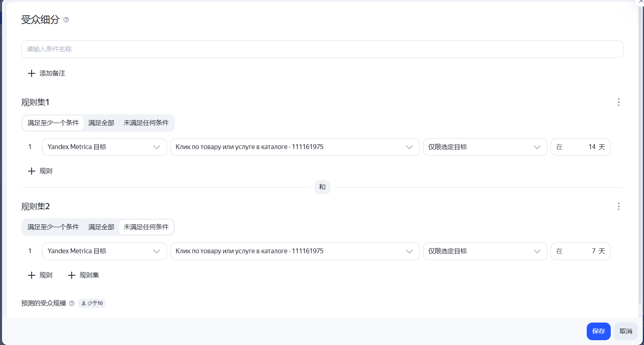Image resolution: width=644 pixels, height=345 pixels.
Task: Select 满足全部 in 规则集2
Action: tap(101, 227)
